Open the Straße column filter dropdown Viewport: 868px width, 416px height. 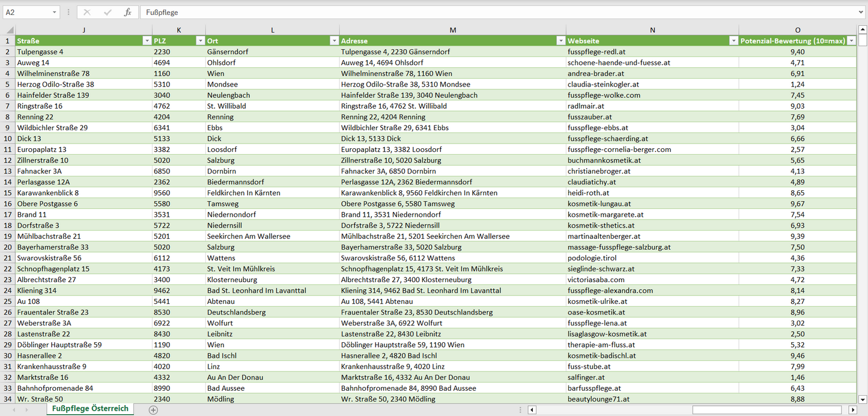coord(147,41)
